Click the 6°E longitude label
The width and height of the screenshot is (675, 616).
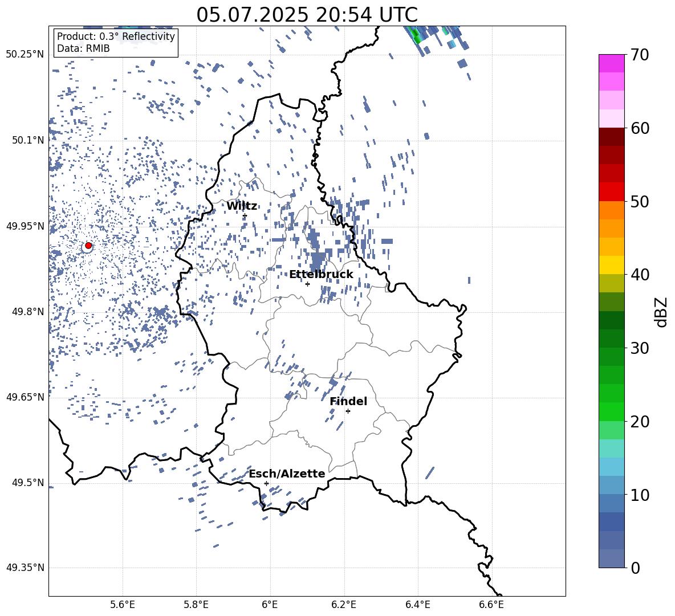point(270,605)
